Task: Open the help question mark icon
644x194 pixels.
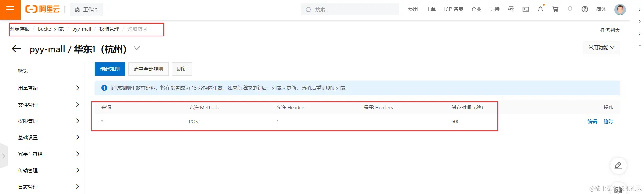Action: tap(585, 9)
